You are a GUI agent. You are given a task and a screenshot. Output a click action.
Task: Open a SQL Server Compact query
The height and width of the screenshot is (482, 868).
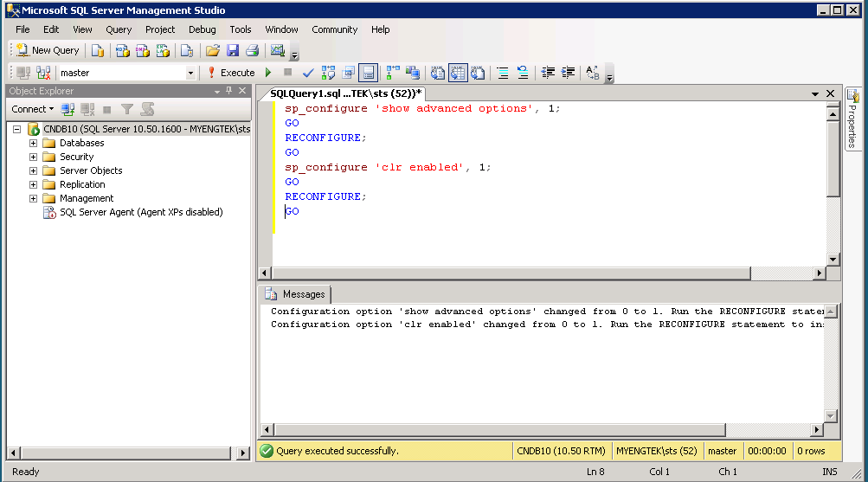click(x=187, y=50)
